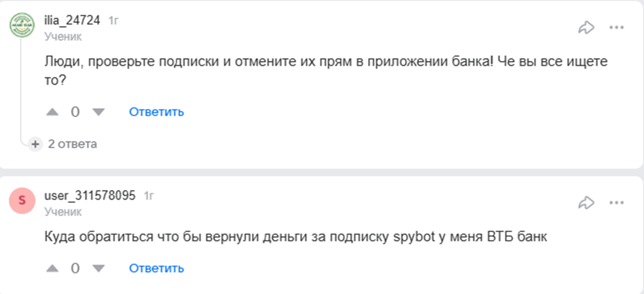Downvote ilia_24724's comment
This screenshot has width=644, height=294.
(x=98, y=112)
